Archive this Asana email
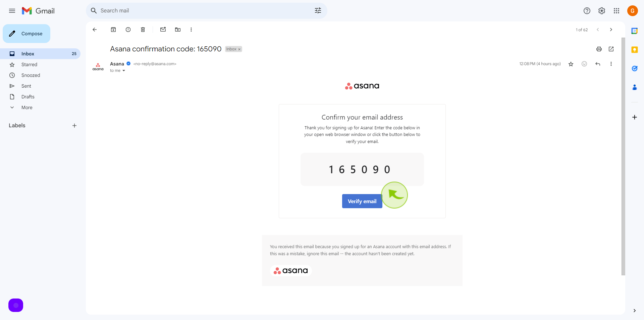The width and height of the screenshot is (644, 320). click(x=113, y=30)
